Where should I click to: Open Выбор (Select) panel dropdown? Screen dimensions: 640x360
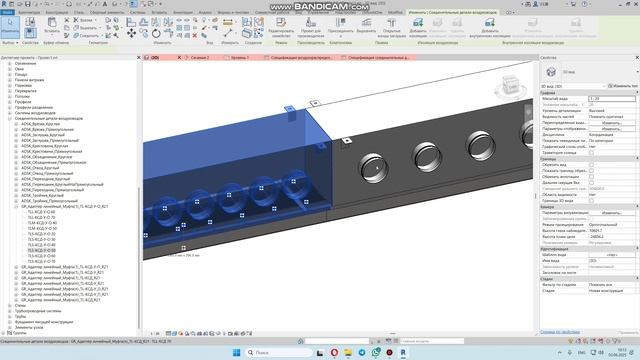tap(10, 42)
